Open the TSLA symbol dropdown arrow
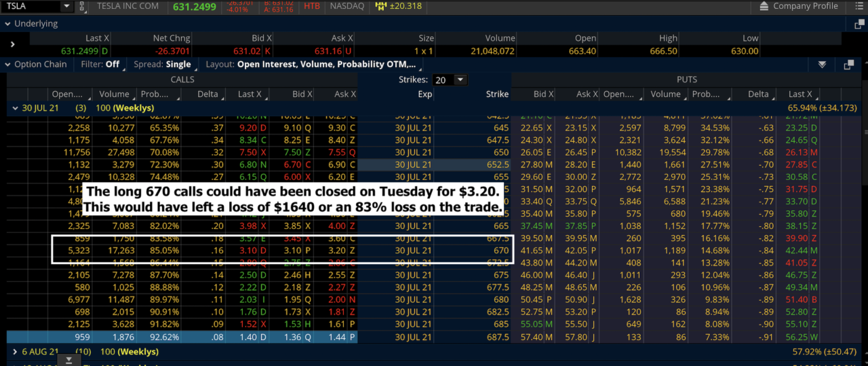The height and width of the screenshot is (366, 868). pos(66,6)
